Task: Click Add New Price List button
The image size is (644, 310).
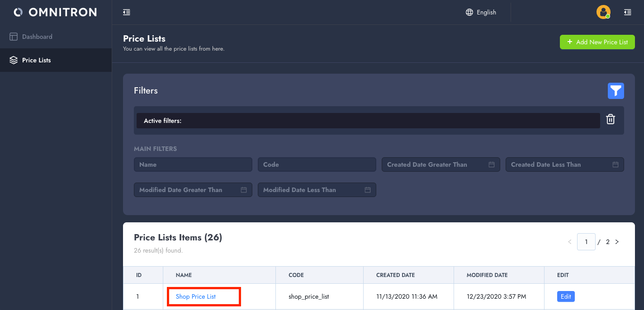Action: pos(597,42)
